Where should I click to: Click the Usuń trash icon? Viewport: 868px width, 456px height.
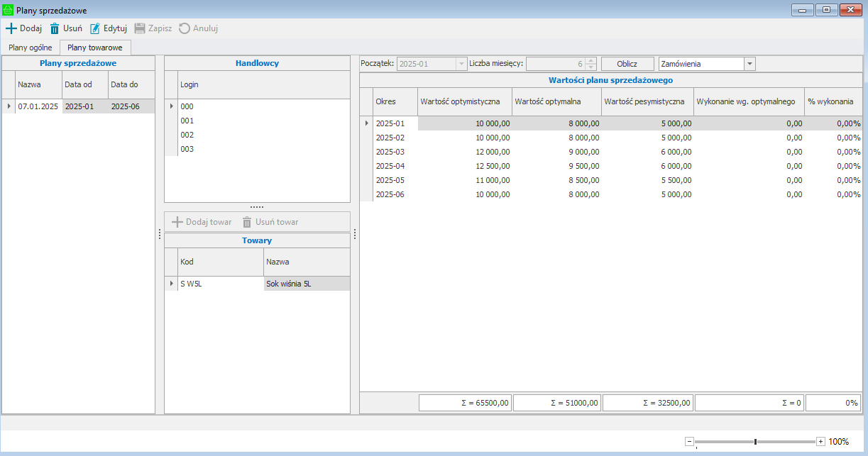[x=55, y=29]
